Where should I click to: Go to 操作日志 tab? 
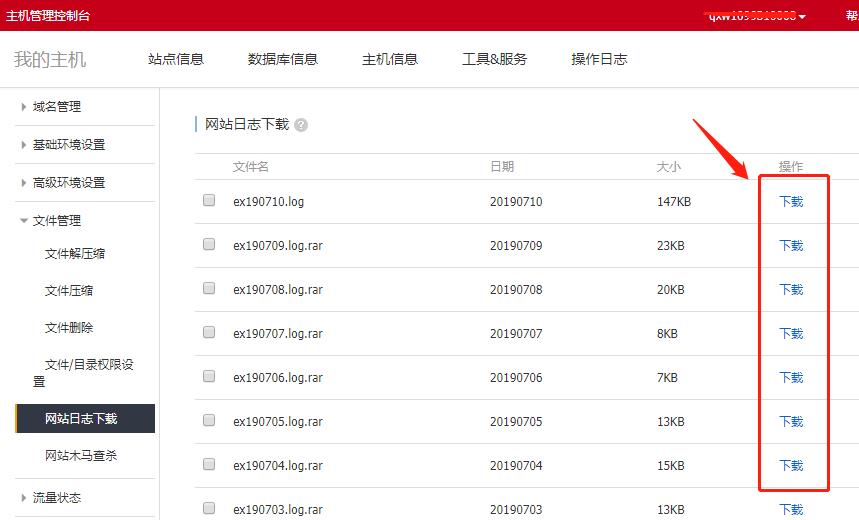point(599,59)
